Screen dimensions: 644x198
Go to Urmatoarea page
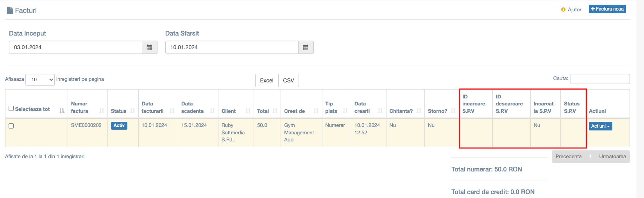point(612,157)
